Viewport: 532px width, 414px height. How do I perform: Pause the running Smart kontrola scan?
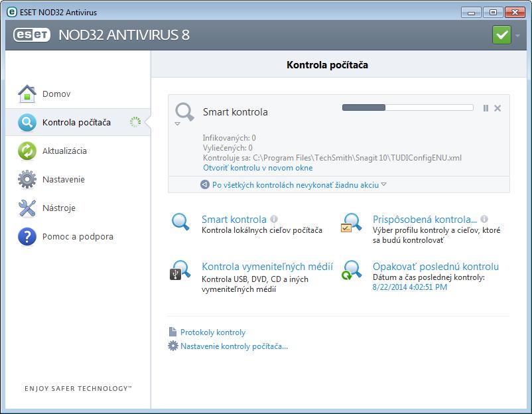click(x=486, y=108)
